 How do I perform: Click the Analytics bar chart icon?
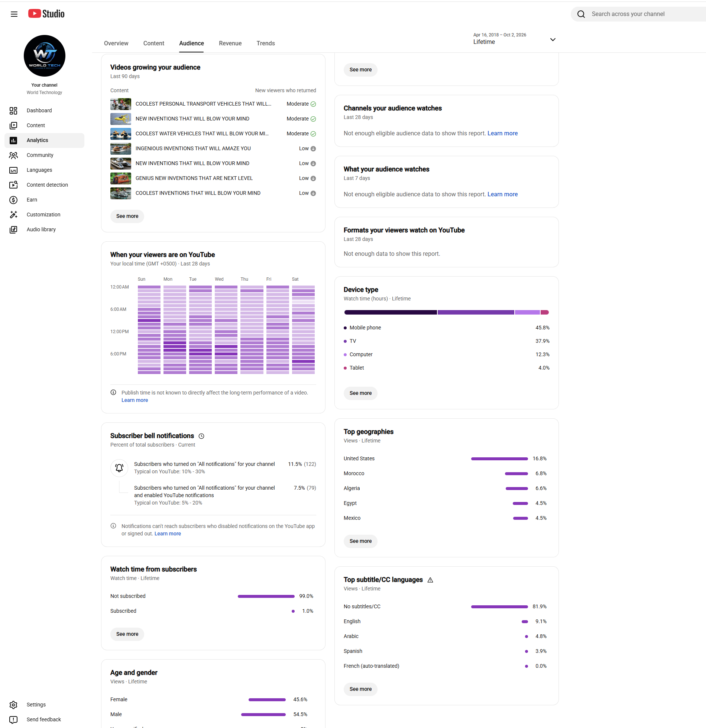[13, 140]
